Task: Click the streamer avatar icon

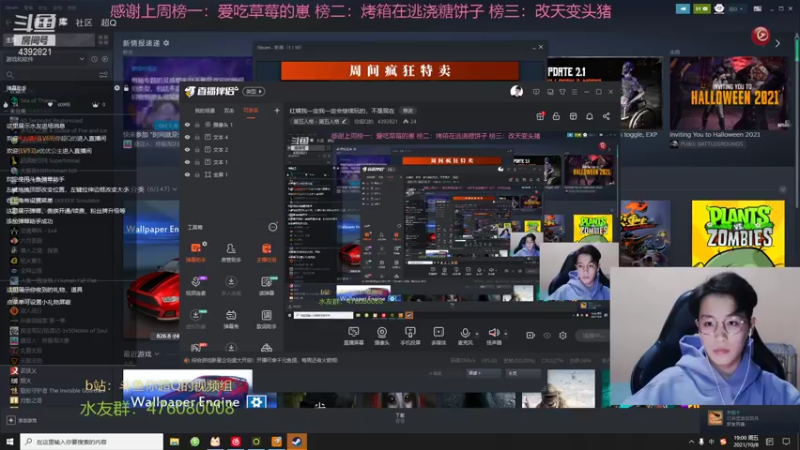Action: click(x=516, y=91)
